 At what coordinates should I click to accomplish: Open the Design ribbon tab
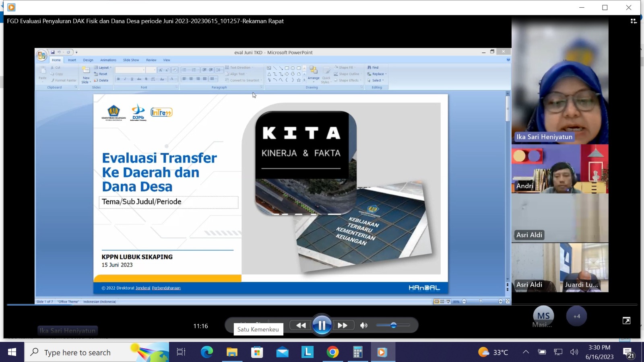pyautogui.click(x=88, y=60)
